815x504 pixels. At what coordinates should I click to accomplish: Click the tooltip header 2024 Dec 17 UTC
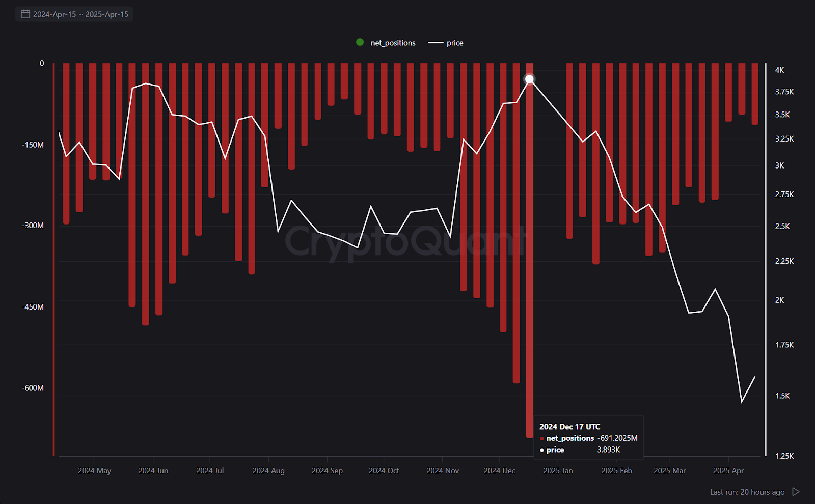click(x=569, y=427)
